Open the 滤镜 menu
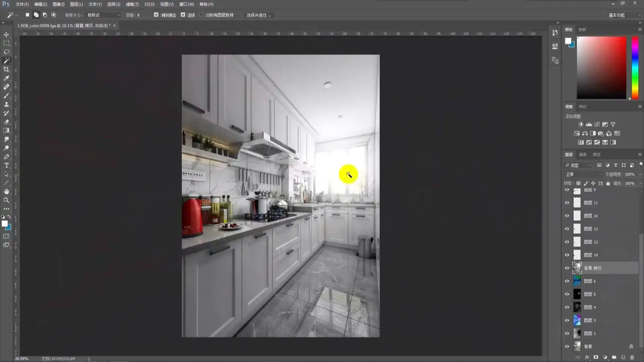 [132, 4]
